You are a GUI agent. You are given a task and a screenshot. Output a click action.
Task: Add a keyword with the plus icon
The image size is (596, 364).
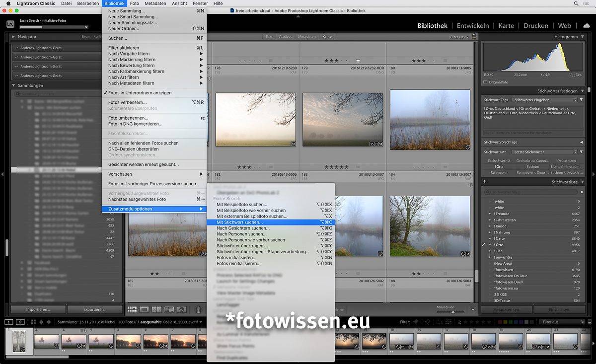[x=484, y=182]
